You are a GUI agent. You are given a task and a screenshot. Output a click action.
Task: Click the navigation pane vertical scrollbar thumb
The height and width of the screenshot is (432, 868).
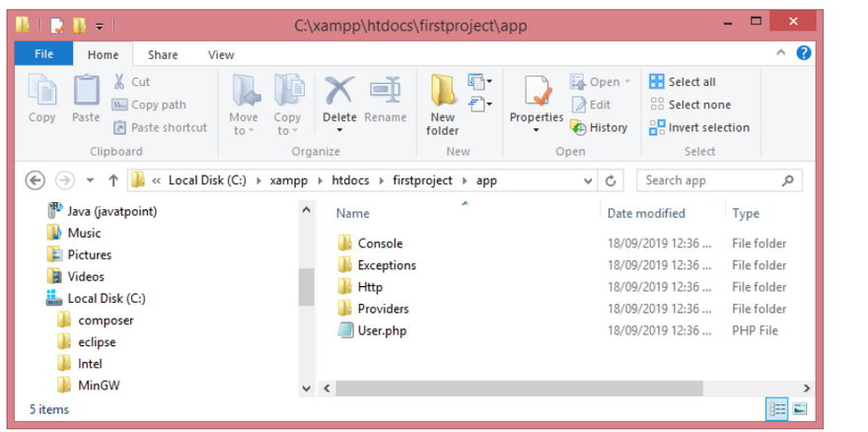(306, 287)
